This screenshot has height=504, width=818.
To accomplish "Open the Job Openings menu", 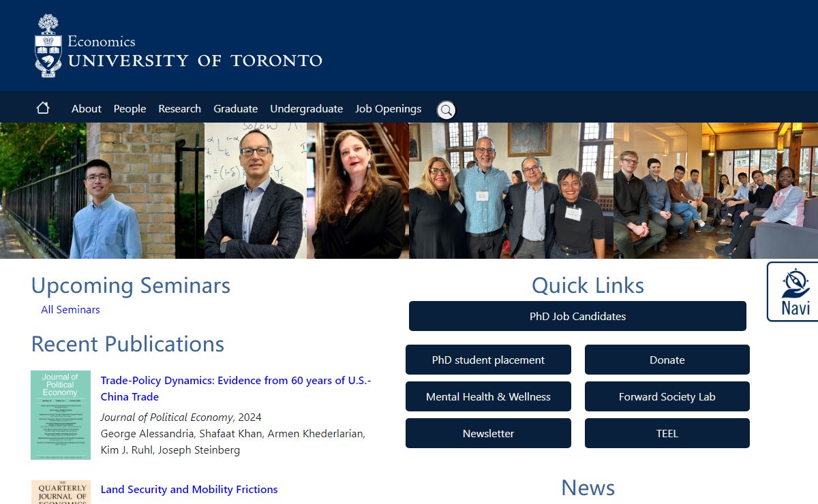I will click(x=388, y=109).
